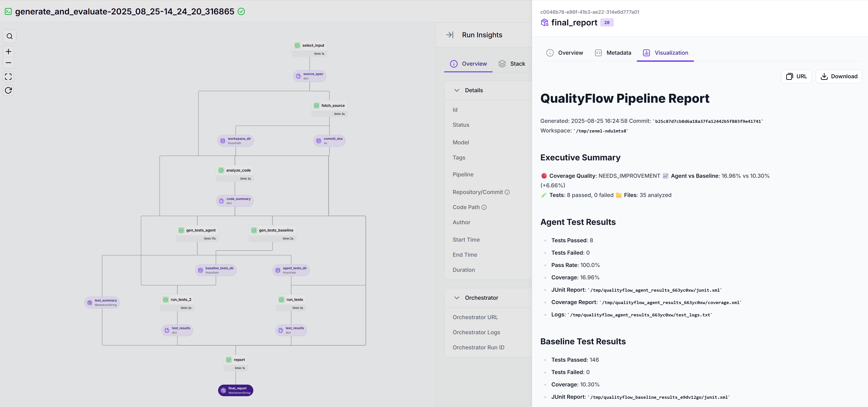Zoom out of the pipeline graph

[x=8, y=63]
